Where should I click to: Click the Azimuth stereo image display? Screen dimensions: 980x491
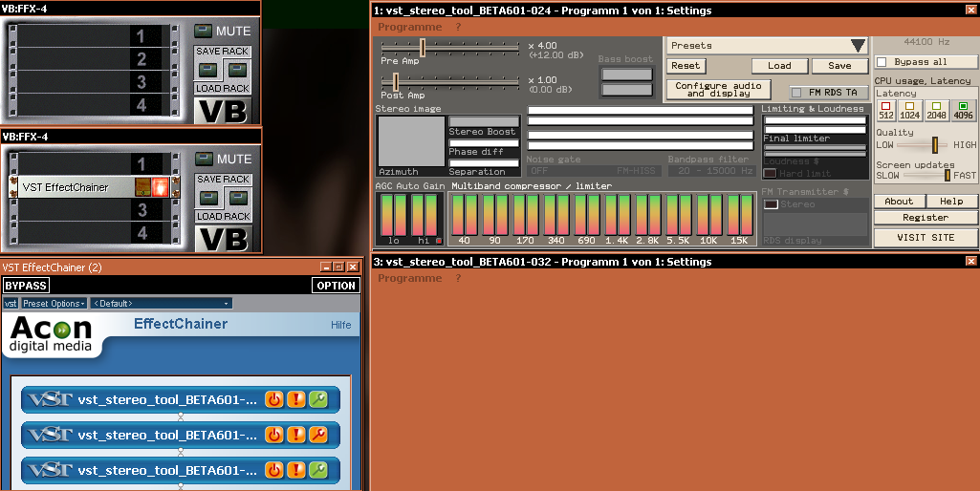[410, 140]
